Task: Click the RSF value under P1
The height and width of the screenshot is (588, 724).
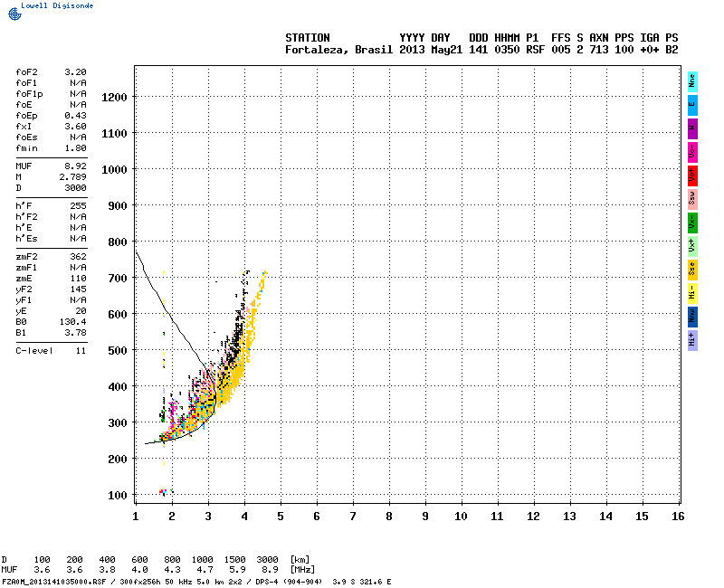Action: (535, 50)
